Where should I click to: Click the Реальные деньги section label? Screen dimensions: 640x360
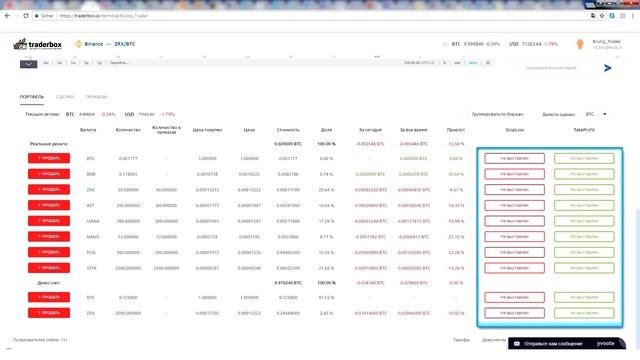49,144
